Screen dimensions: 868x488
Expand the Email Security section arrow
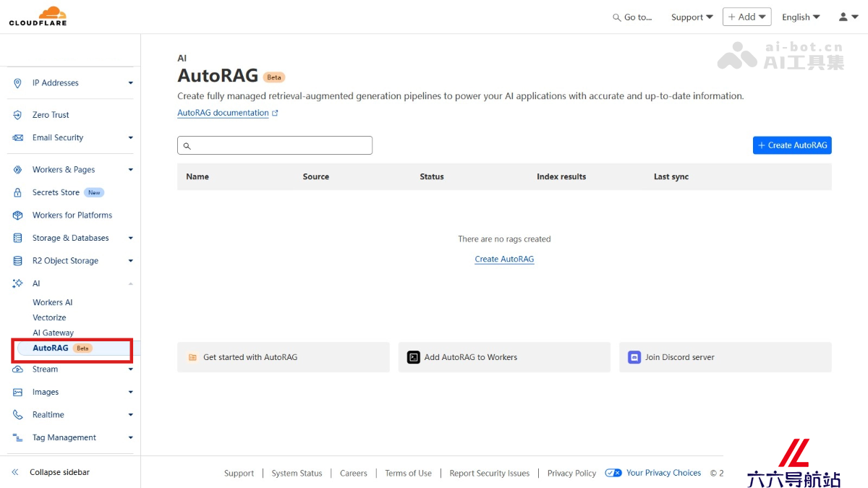[x=131, y=137]
